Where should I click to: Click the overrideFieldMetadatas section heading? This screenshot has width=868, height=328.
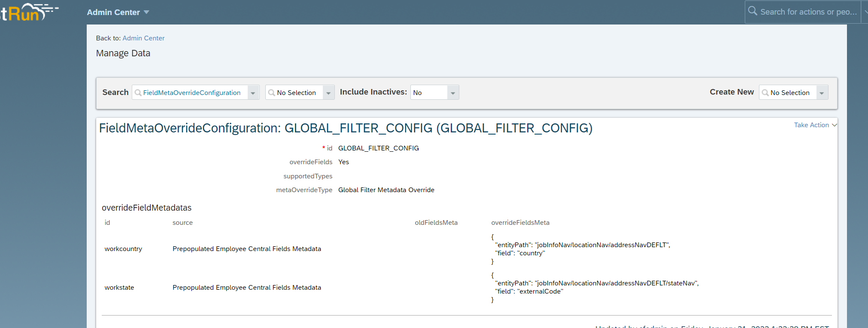146,208
